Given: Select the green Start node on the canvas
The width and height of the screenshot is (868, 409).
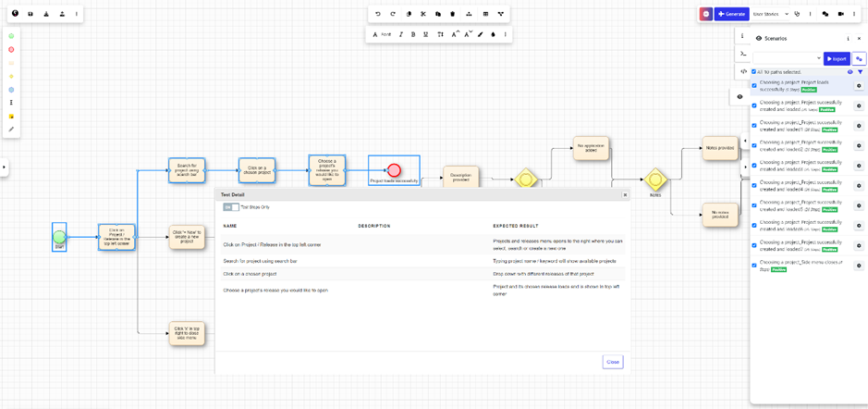Looking at the screenshot, I should coord(59,237).
